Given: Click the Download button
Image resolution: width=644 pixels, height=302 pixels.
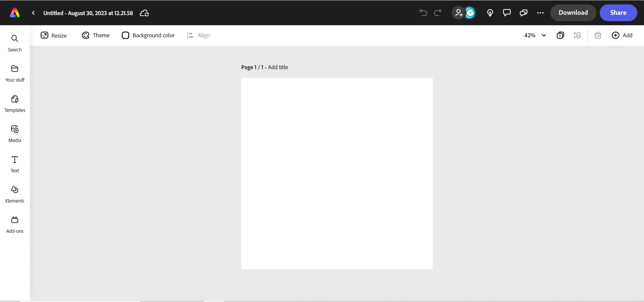Looking at the screenshot, I should pyautogui.click(x=573, y=13).
